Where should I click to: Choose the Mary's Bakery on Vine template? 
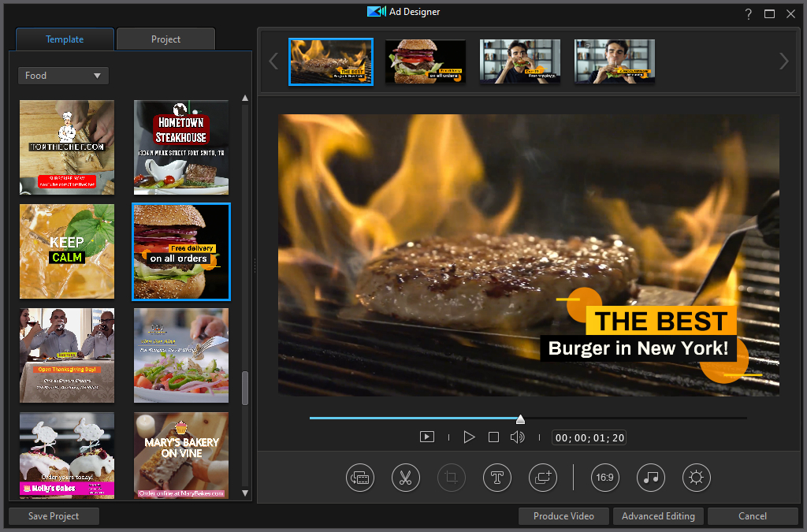[x=181, y=456]
